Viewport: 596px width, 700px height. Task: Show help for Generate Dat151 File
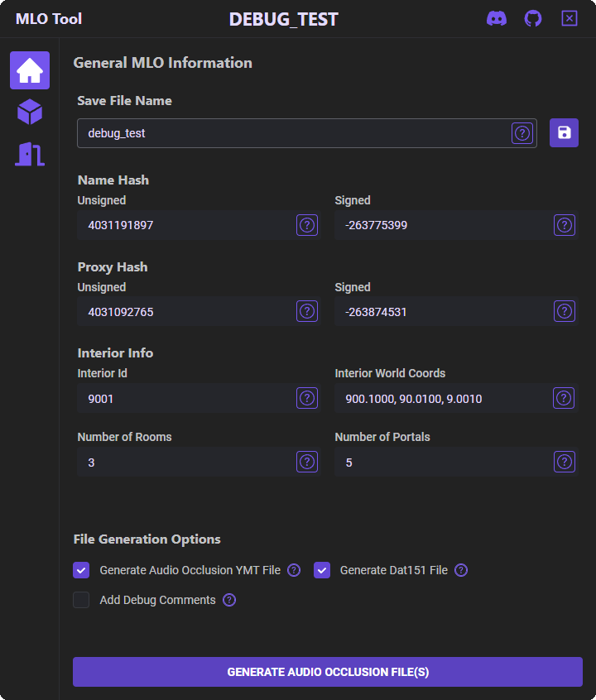click(x=461, y=570)
